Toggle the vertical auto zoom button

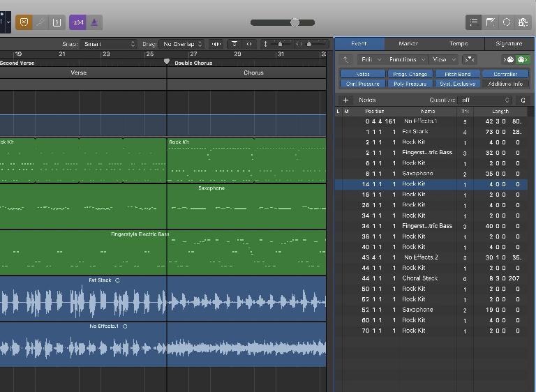234,44
